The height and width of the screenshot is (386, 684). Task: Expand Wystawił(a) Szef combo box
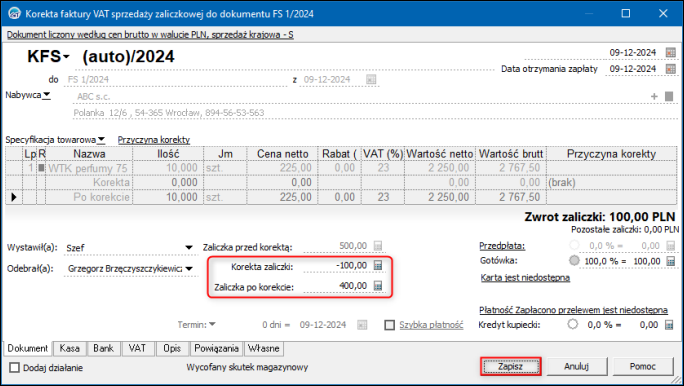[188, 247]
